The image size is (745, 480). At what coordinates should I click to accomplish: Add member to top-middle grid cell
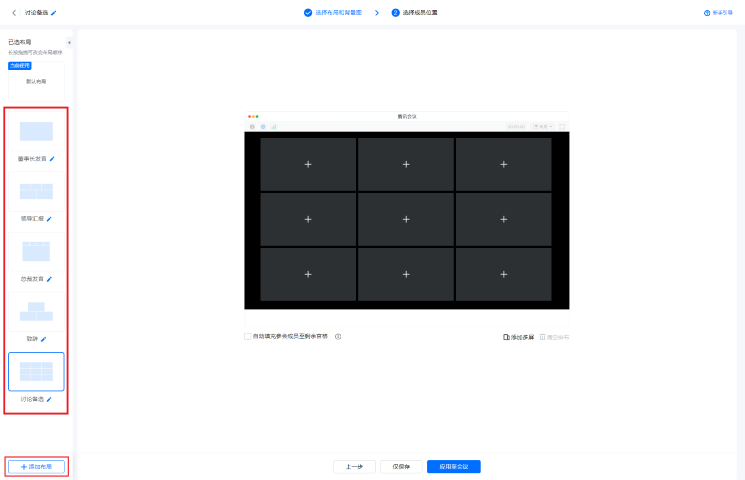406,164
